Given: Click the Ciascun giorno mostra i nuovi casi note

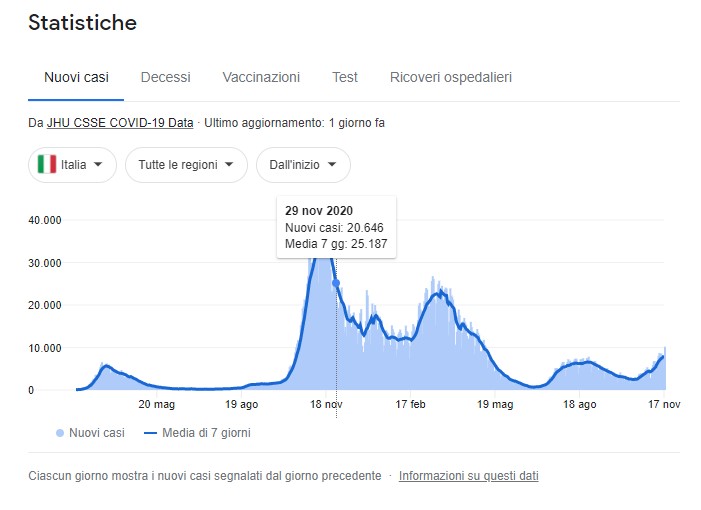Looking at the screenshot, I should [x=205, y=476].
